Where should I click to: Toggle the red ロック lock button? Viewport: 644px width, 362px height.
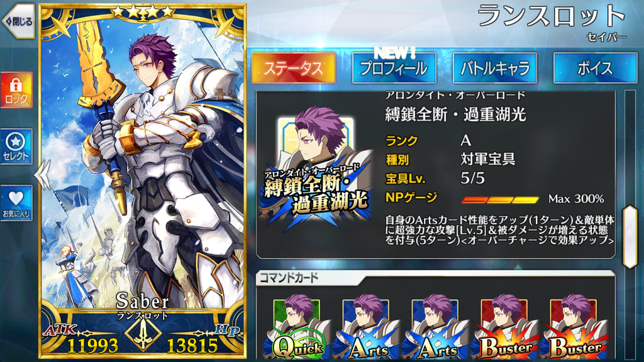click(x=16, y=90)
